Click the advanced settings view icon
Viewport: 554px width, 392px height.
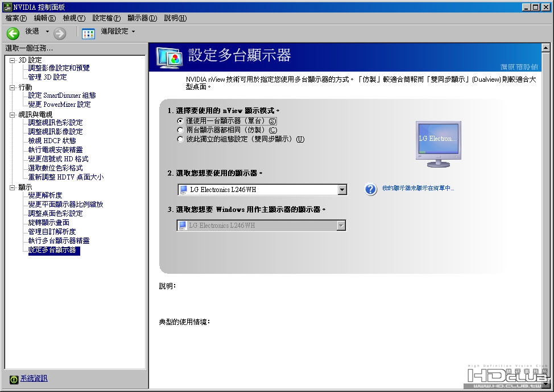(88, 34)
